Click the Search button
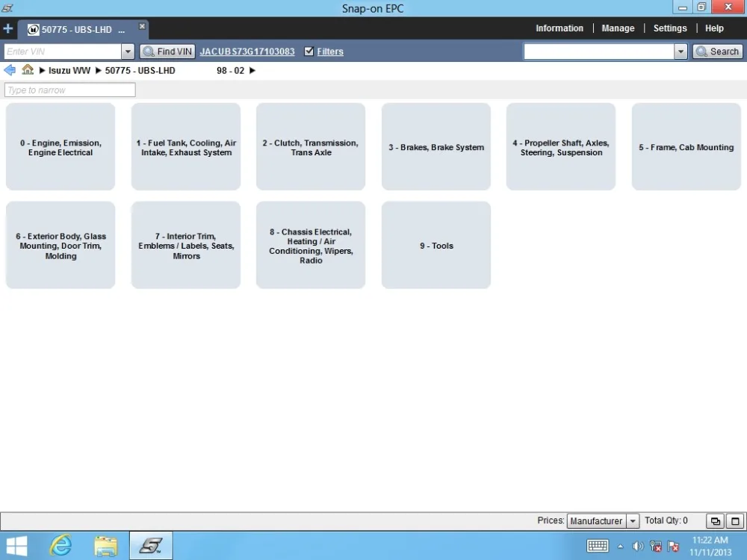Screen dimensions: 747x560 pos(717,52)
